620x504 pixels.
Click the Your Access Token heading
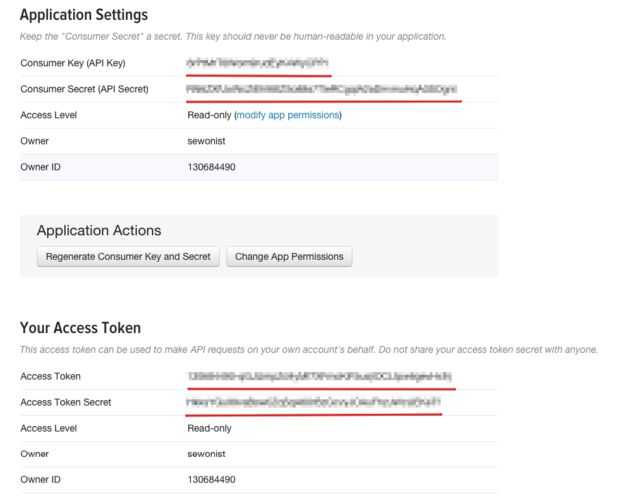tap(81, 328)
